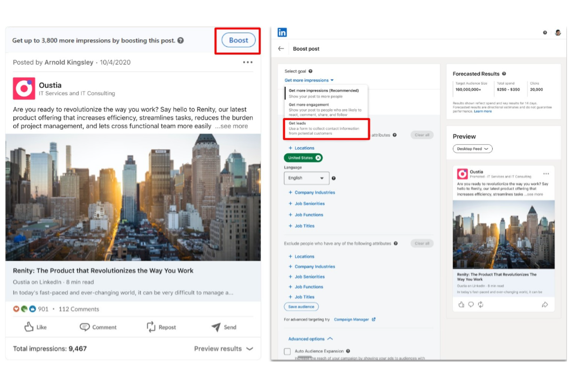Open the Renity article title link
The image size is (588, 384).
(x=103, y=271)
